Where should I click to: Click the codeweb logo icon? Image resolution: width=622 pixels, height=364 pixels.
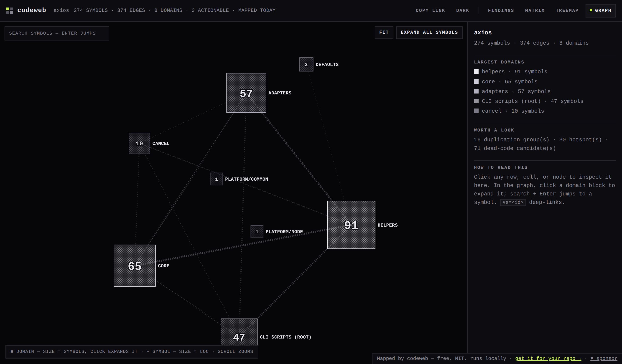pos(9,11)
